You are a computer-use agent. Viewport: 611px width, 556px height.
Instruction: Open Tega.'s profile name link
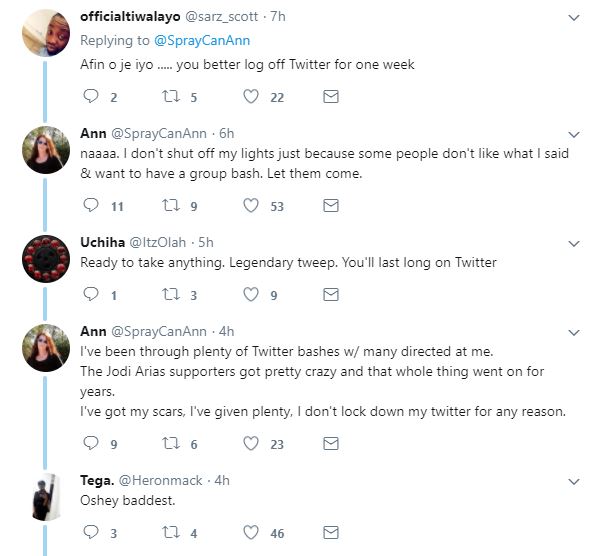96,480
